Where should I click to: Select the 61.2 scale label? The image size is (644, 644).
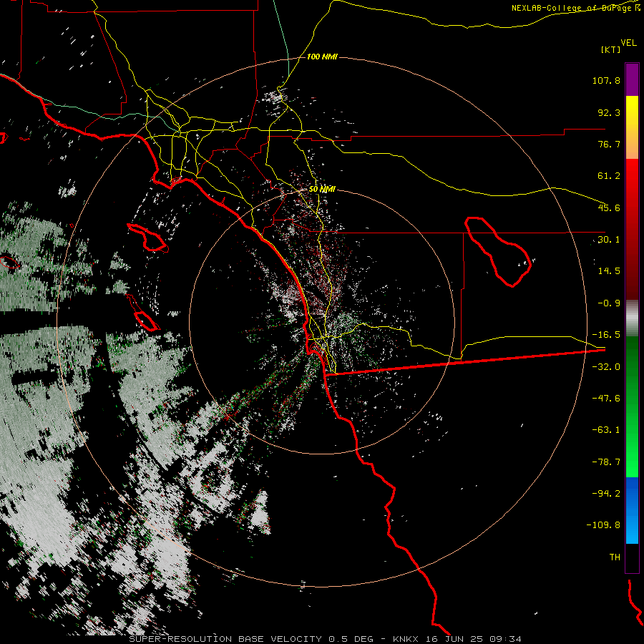(x=609, y=176)
